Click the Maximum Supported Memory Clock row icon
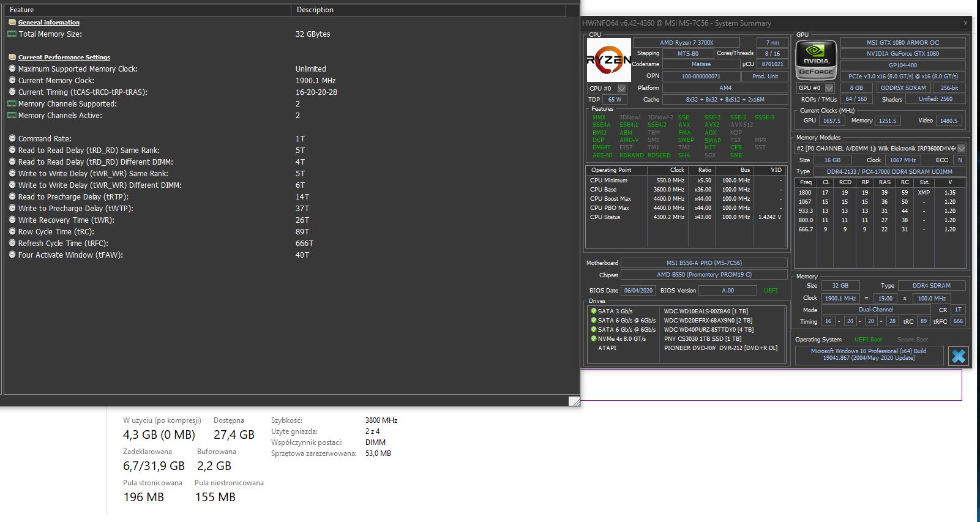The width and height of the screenshot is (980, 522). [12, 69]
